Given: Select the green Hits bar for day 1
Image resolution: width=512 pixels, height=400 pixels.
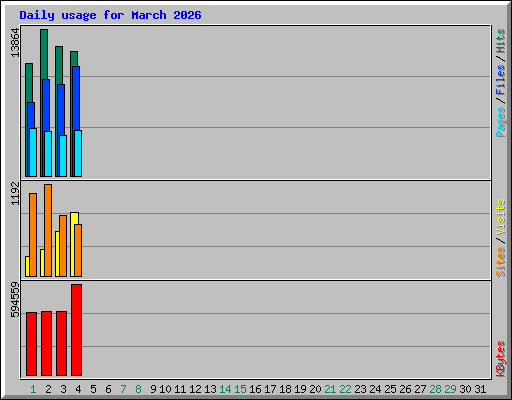Looking at the screenshot, I should (x=28, y=83).
